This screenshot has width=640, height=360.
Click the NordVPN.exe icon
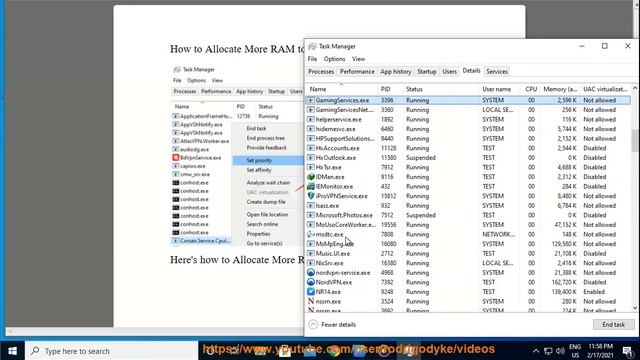pos(311,282)
